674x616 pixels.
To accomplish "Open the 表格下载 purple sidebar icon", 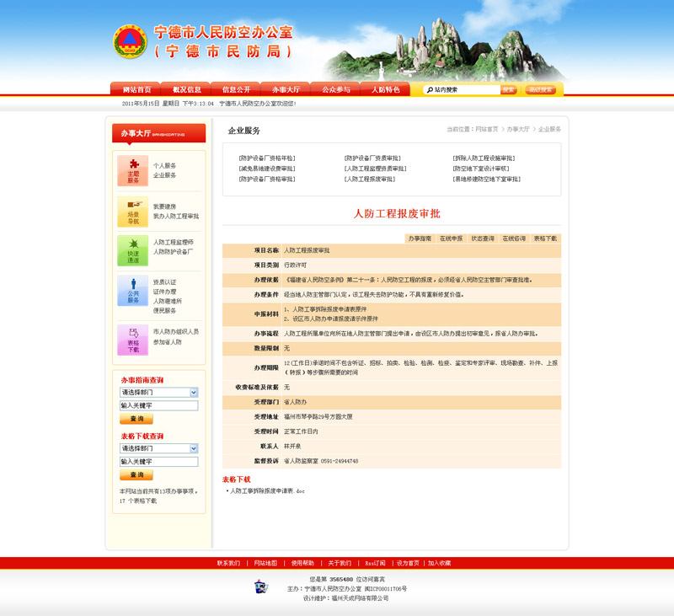I will pyautogui.click(x=132, y=340).
